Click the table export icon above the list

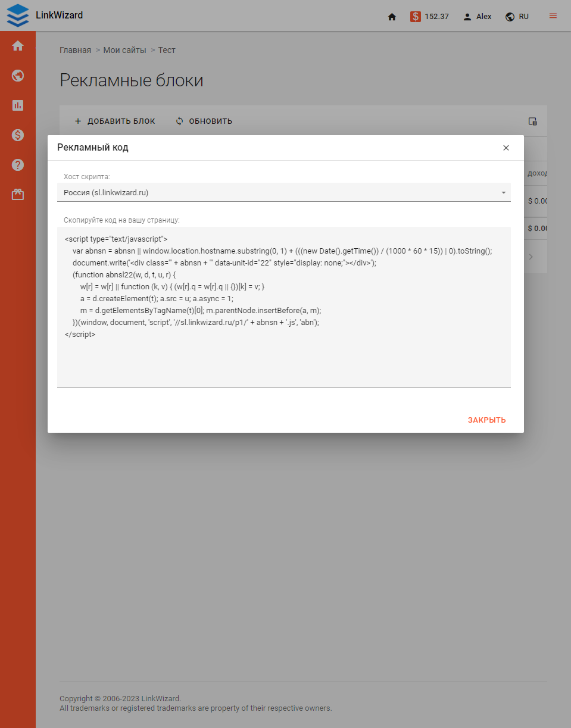[x=532, y=121]
